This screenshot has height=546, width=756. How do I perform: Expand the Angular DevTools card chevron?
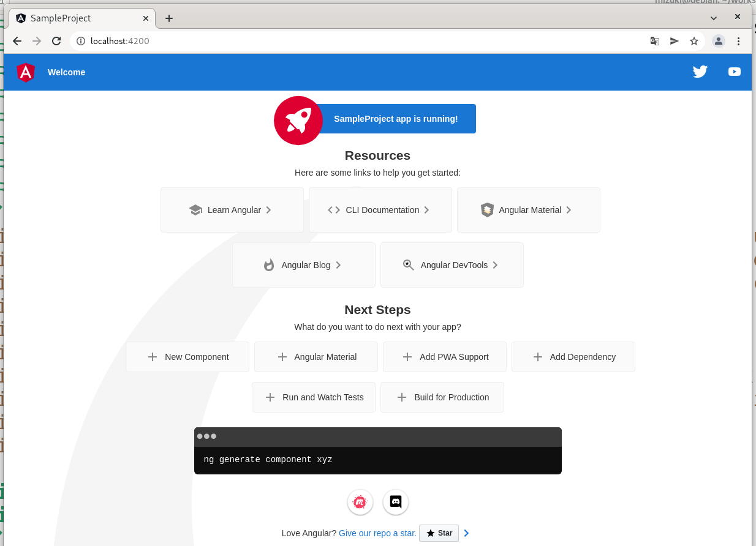pos(495,265)
